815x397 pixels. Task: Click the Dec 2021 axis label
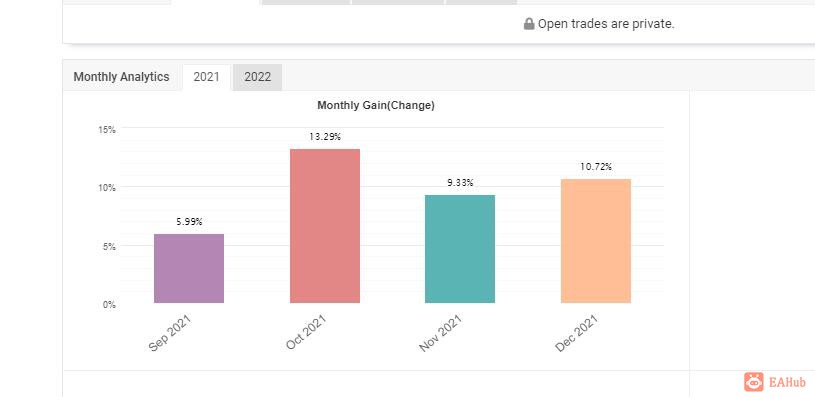pos(576,333)
